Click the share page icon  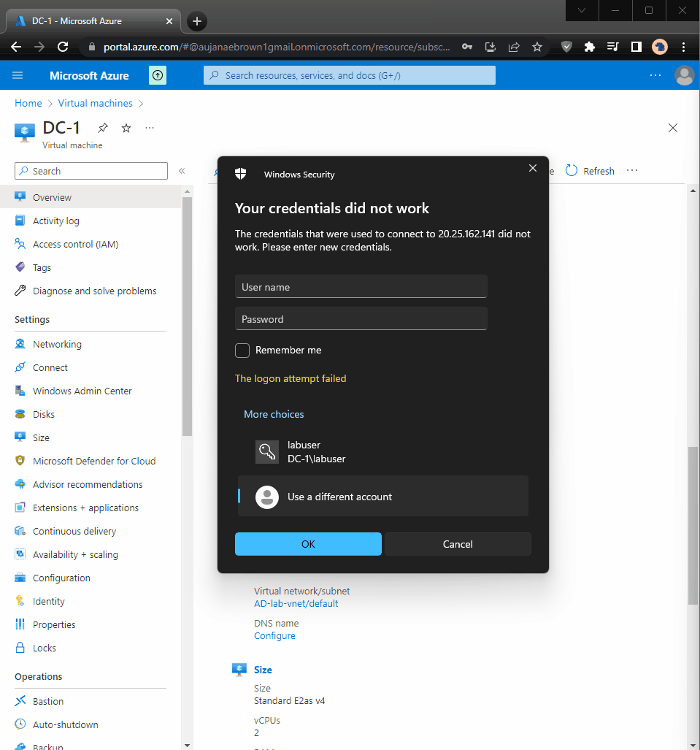point(514,47)
